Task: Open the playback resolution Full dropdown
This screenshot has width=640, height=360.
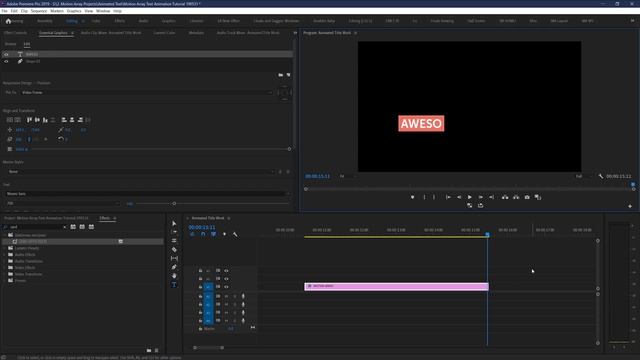Action: [x=584, y=176]
